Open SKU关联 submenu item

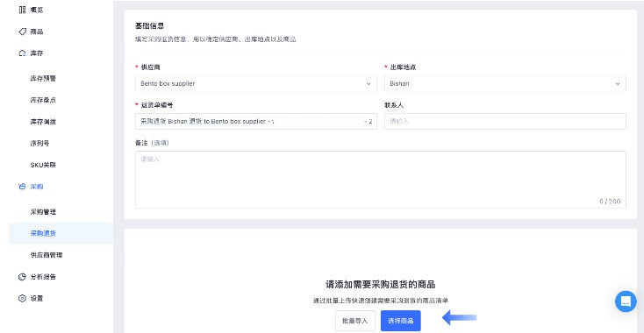point(43,166)
